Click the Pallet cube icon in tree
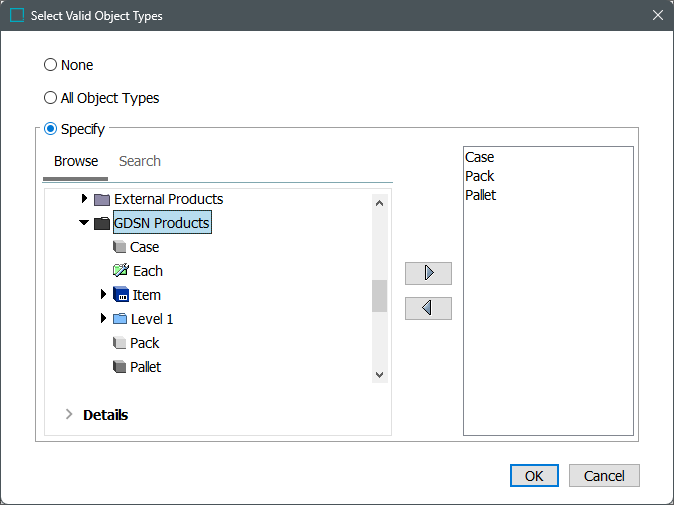Screen dimensions: 674x505 point(120,367)
